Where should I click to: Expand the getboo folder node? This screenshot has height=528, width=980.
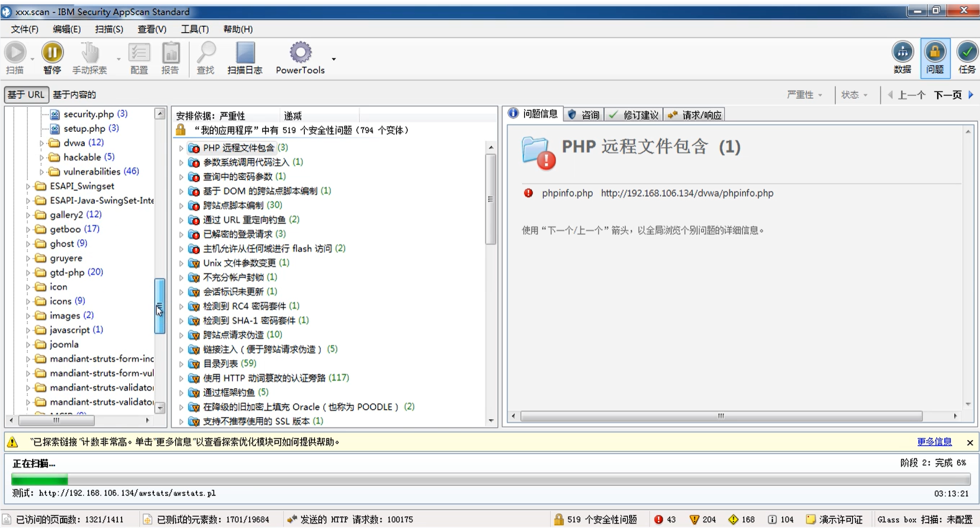(28, 229)
